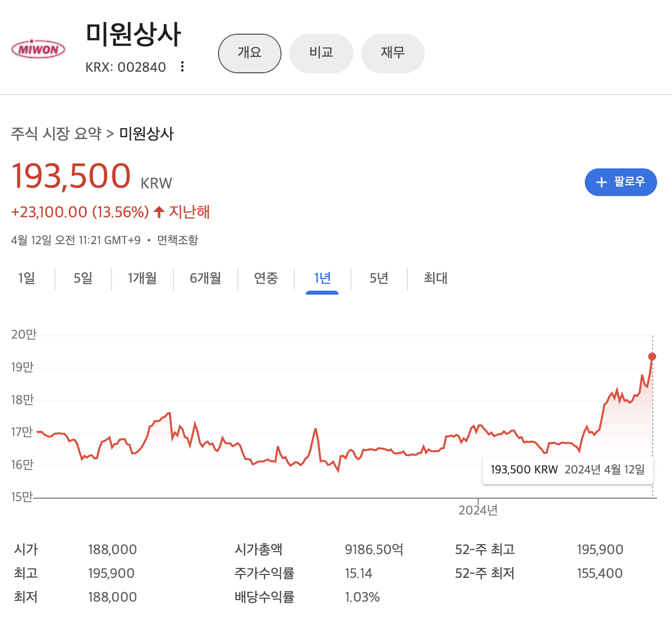
Task: Open the three-dot menu beside KRX: 002840
Action: pos(182,66)
